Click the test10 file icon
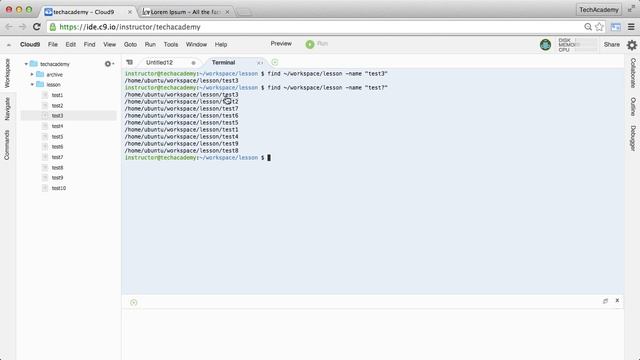 [x=45, y=188]
